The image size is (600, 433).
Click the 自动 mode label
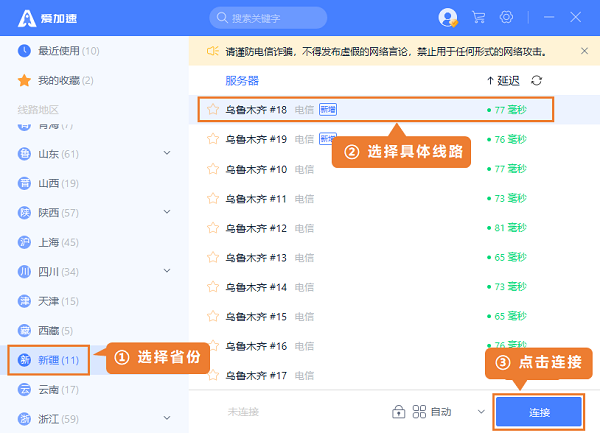[441, 412]
